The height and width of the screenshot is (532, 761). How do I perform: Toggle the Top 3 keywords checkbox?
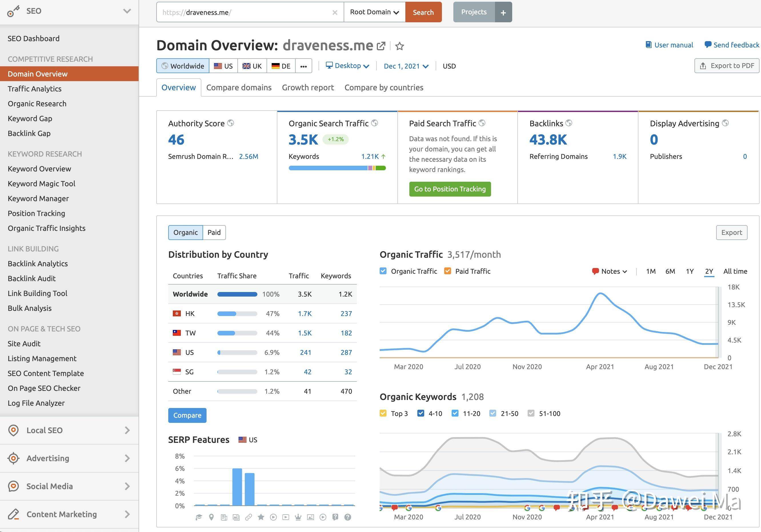pos(383,413)
